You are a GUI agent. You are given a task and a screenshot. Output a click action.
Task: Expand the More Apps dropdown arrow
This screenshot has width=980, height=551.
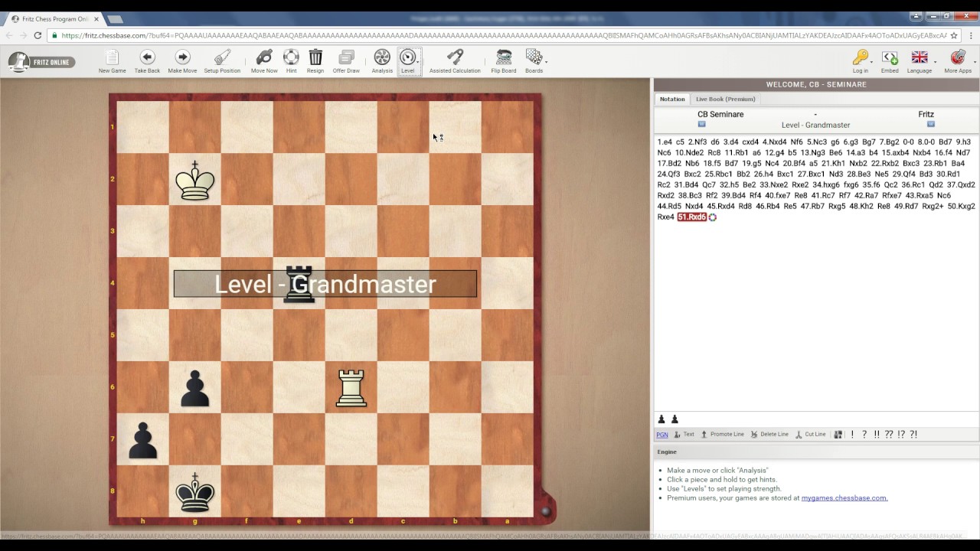[975, 61]
